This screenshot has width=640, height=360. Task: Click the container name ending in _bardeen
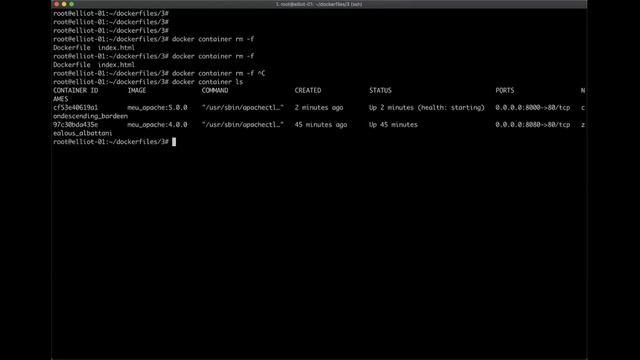coord(90,116)
